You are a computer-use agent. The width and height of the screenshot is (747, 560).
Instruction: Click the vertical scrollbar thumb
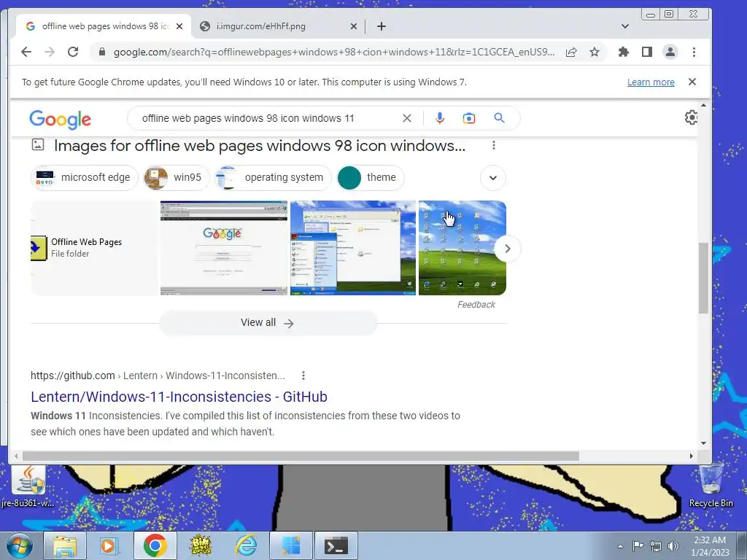pyautogui.click(x=704, y=278)
